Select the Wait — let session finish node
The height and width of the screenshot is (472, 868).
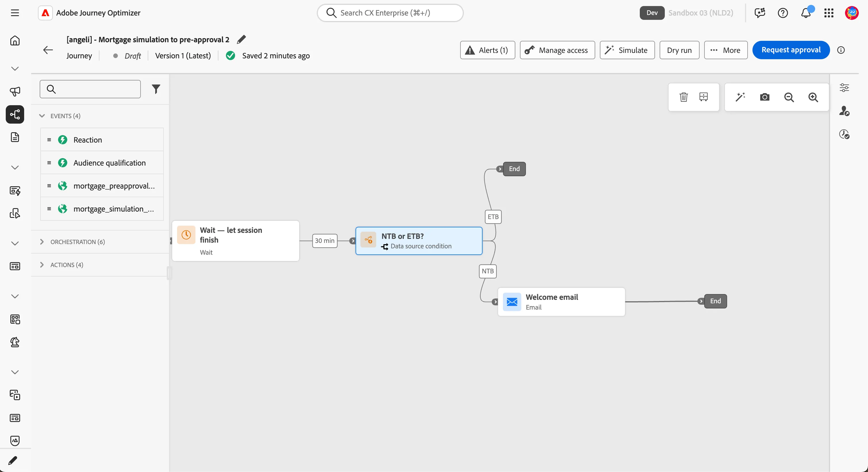click(235, 241)
